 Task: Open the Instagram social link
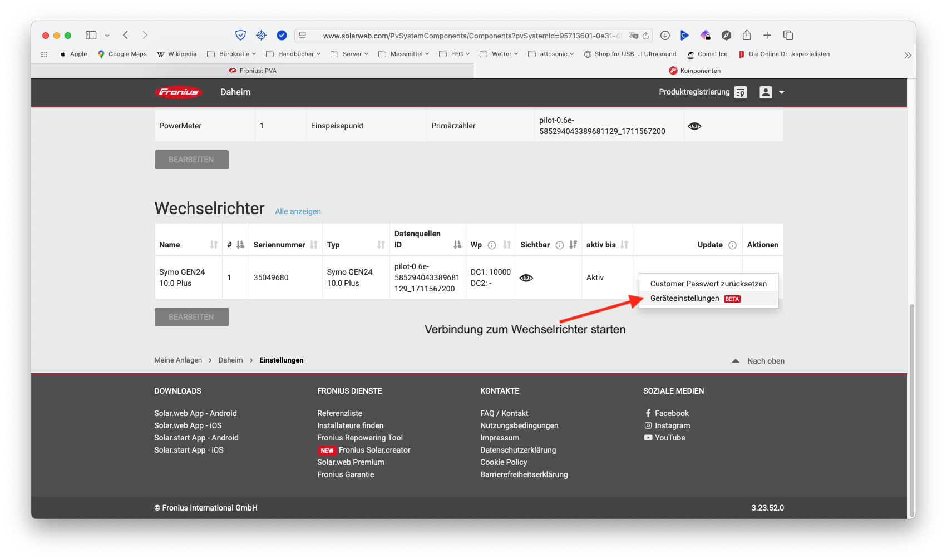(667, 425)
